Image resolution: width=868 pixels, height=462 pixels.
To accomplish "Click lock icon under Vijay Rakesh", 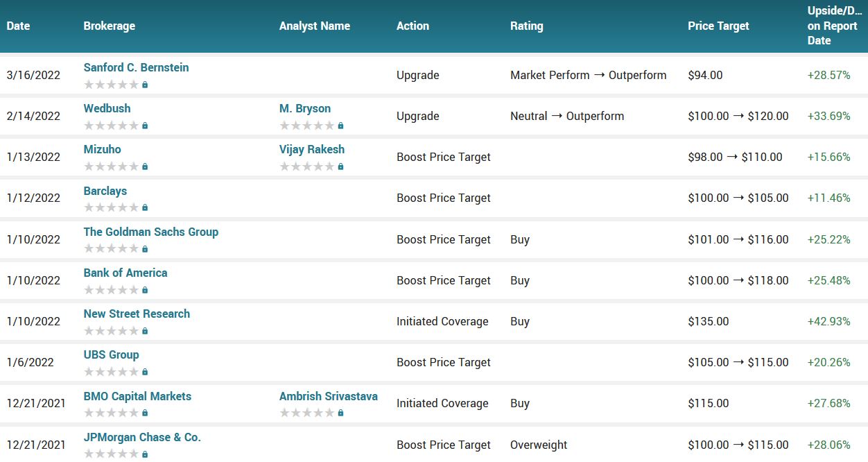I will (340, 166).
